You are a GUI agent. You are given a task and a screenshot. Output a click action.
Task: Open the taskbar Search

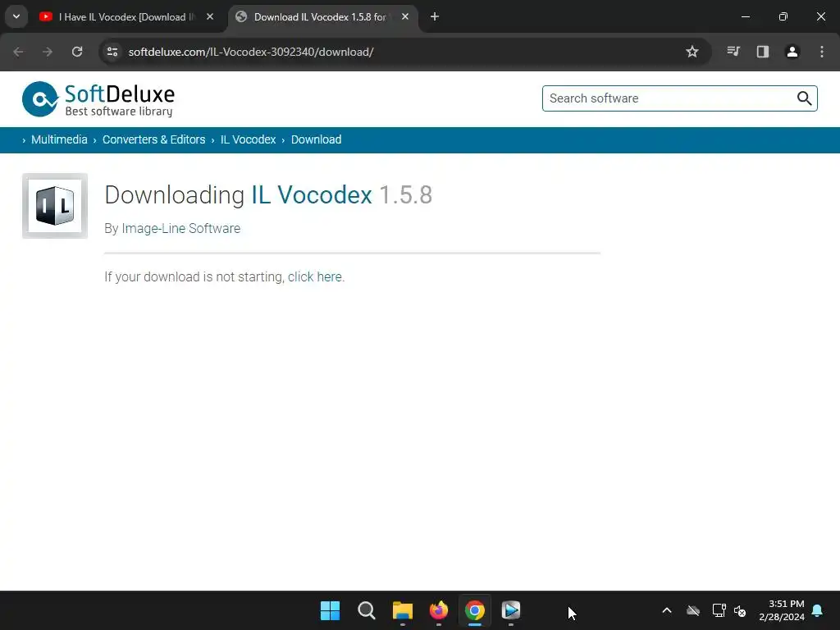coord(367,610)
